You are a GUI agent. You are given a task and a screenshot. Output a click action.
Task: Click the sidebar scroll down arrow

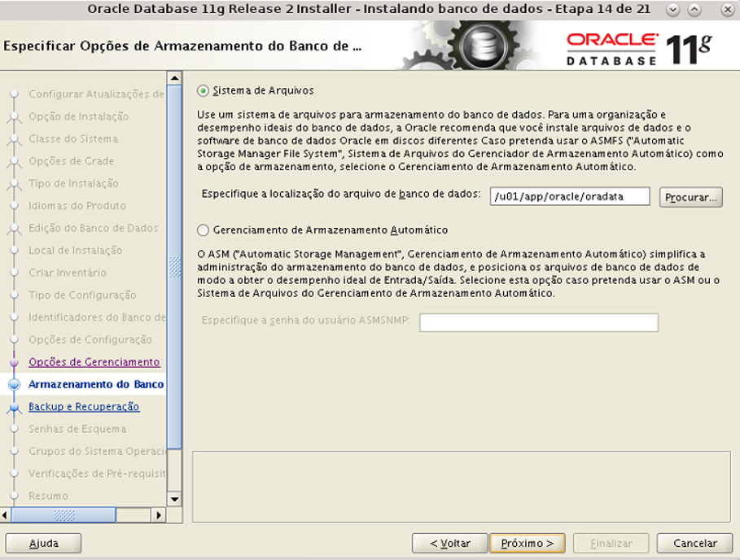click(174, 499)
